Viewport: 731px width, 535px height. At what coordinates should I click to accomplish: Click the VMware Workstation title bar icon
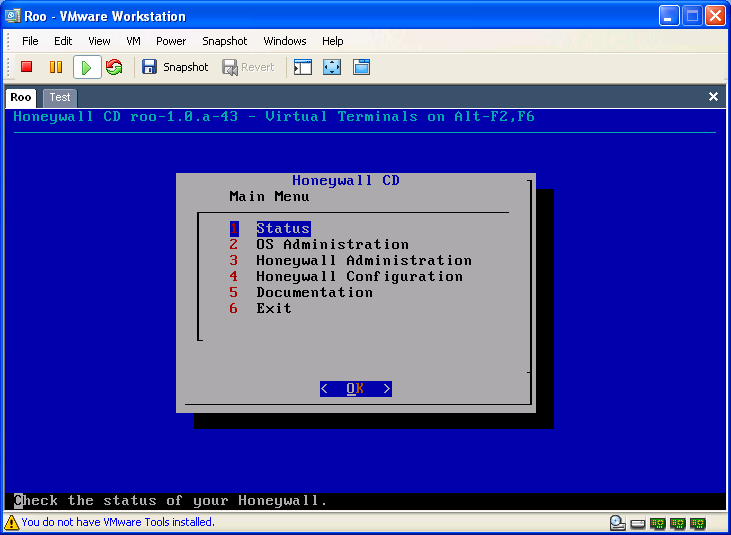(13, 16)
